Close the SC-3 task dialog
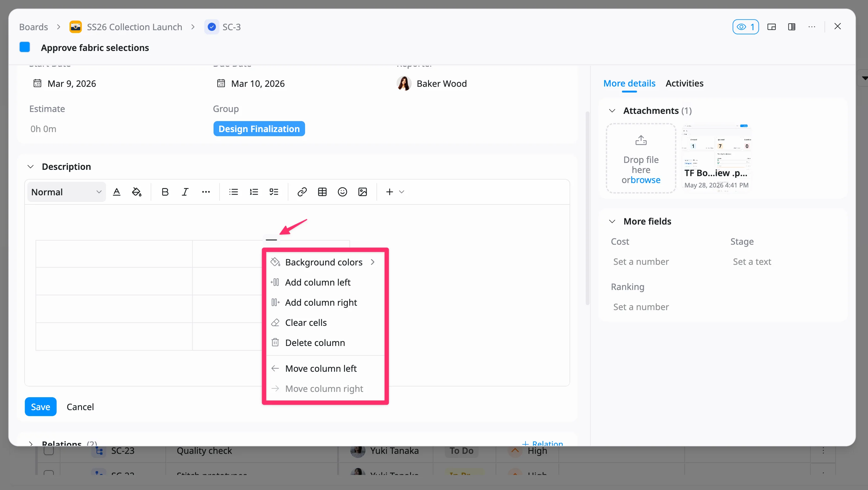Screen dimensions: 868x490 tap(837, 26)
